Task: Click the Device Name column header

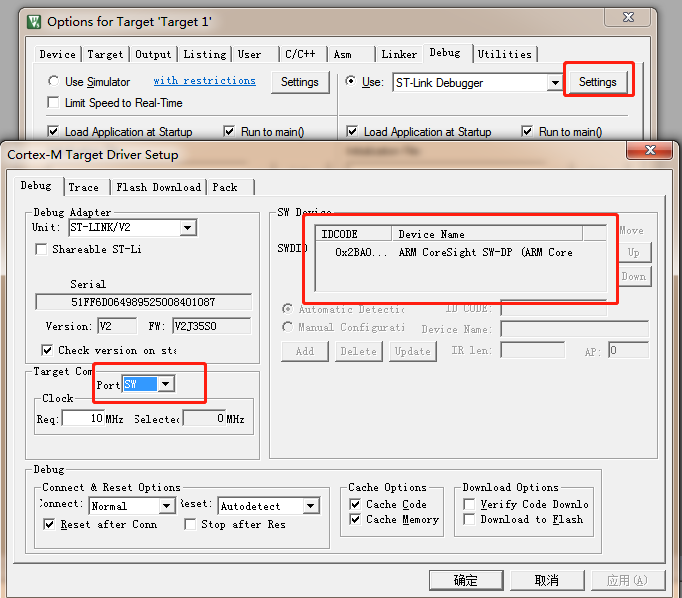Action: pyautogui.click(x=487, y=234)
